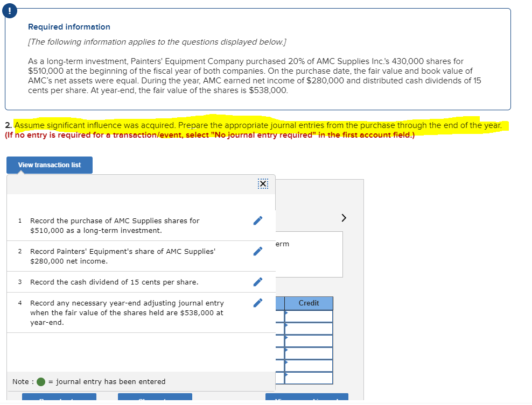Select the pencil icon beside net income entry

point(257,251)
